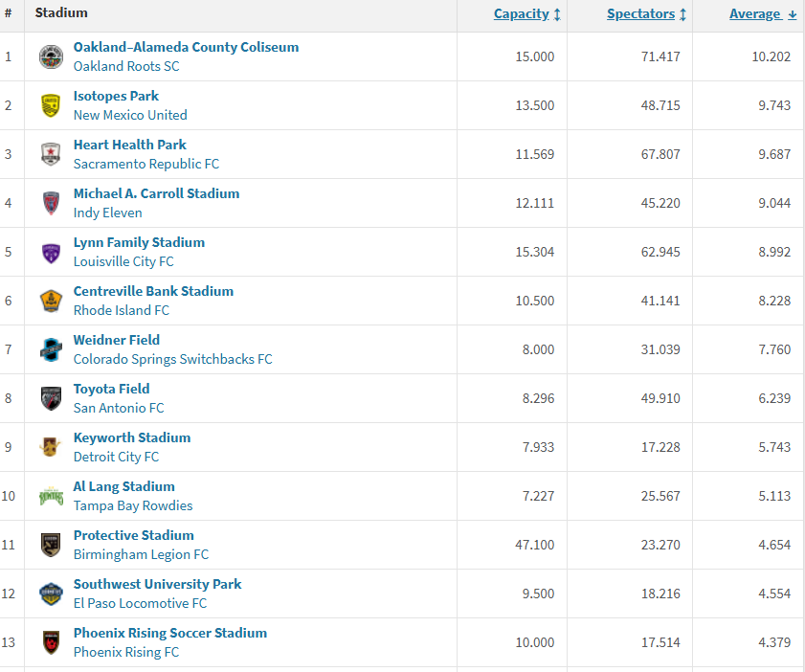Open Al Lang Stadium link
Viewport: 805px width, 672px height.
(x=123, y=486)
